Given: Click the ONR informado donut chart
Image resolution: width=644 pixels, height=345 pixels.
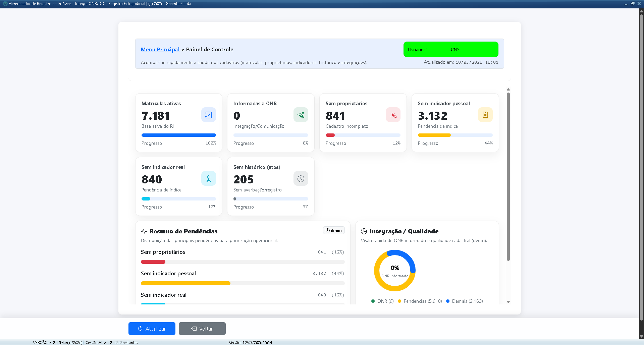Looking at the screenshot, I should coord(395,271).
